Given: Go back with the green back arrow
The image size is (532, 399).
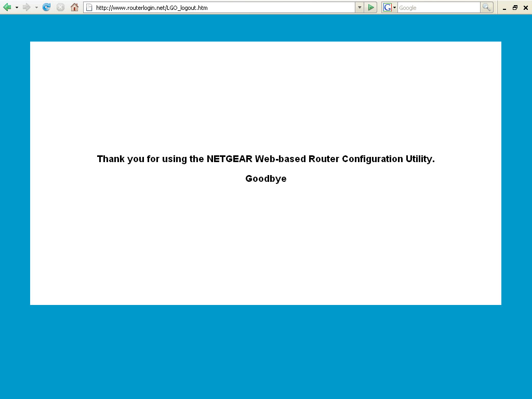Looking at the screenshot, I should click(7, 7).
